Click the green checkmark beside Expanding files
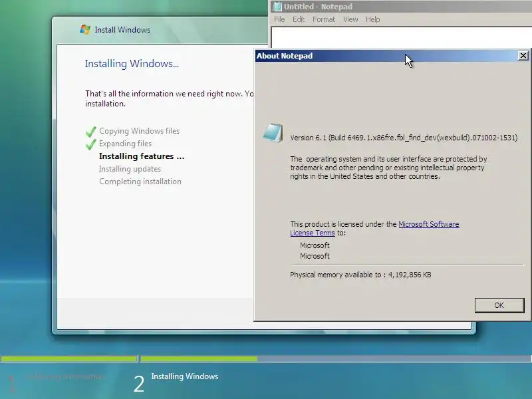This screenshot has height=399, width=532. pyautogui.click(x=90, y=144)
